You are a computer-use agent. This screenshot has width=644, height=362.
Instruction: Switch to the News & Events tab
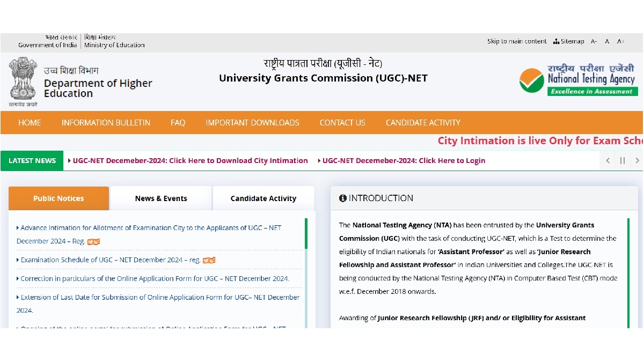(161, 198)
